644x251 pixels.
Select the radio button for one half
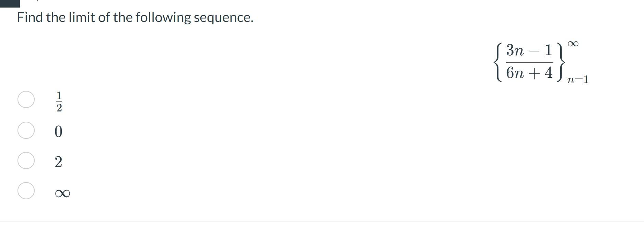click(x=26, y=99)
